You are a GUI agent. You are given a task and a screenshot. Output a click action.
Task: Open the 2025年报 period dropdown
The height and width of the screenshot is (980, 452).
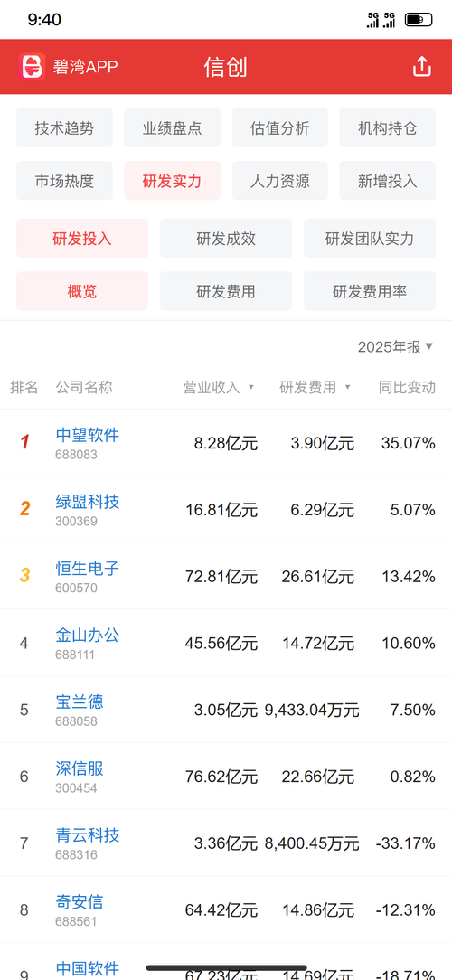click(395, 347)
